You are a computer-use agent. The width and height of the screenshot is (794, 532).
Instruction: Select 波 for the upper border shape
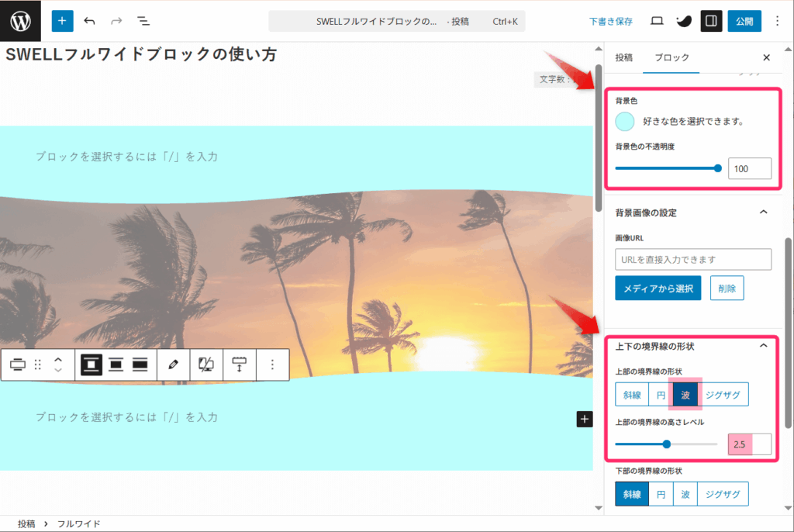685,395
